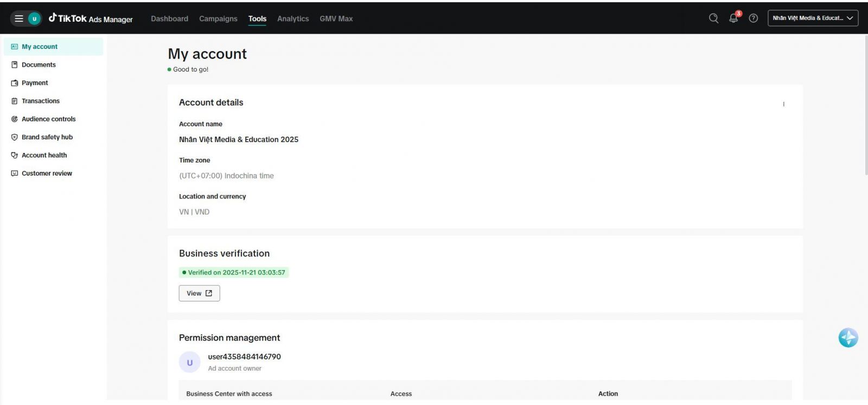
Task: Click the username user4358484146790
Action: point(244,357)
